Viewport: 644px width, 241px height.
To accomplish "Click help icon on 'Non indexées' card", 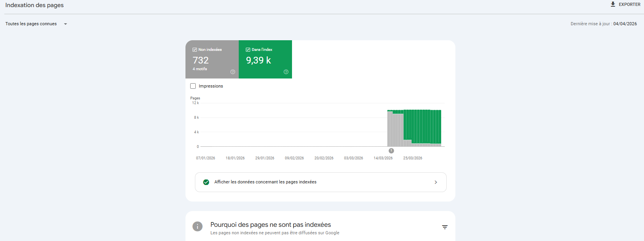I will [x=233, y=72].
